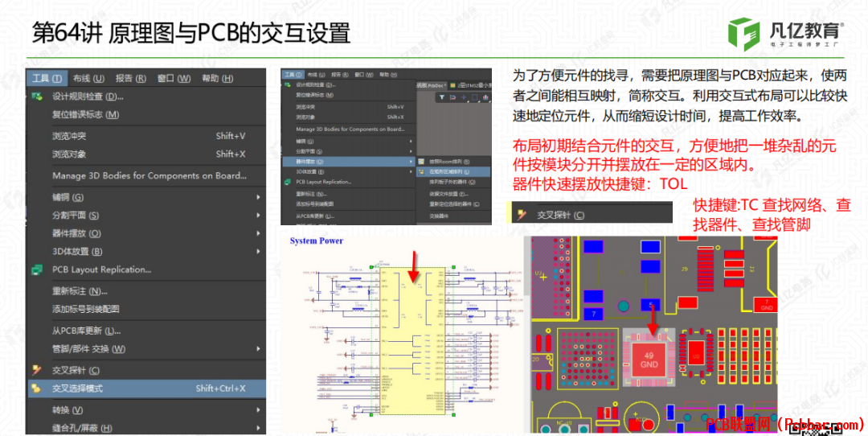
Task: Switch to the .PcbDoc document tab
Action: pyautogui.click(x=431, y=85)
